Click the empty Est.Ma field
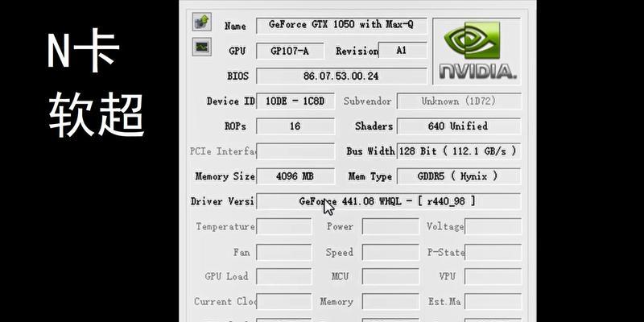Image resolution: width=644 pixels, height=322 pixels. 493,301
